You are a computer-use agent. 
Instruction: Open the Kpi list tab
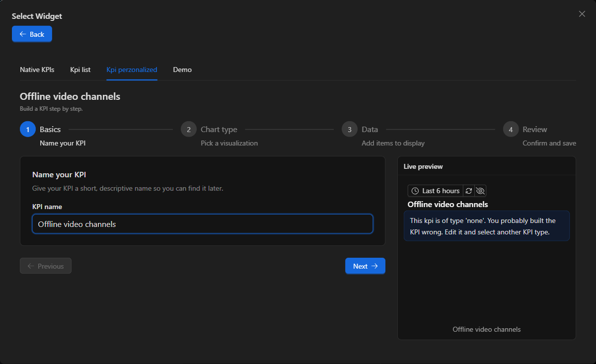80,70
